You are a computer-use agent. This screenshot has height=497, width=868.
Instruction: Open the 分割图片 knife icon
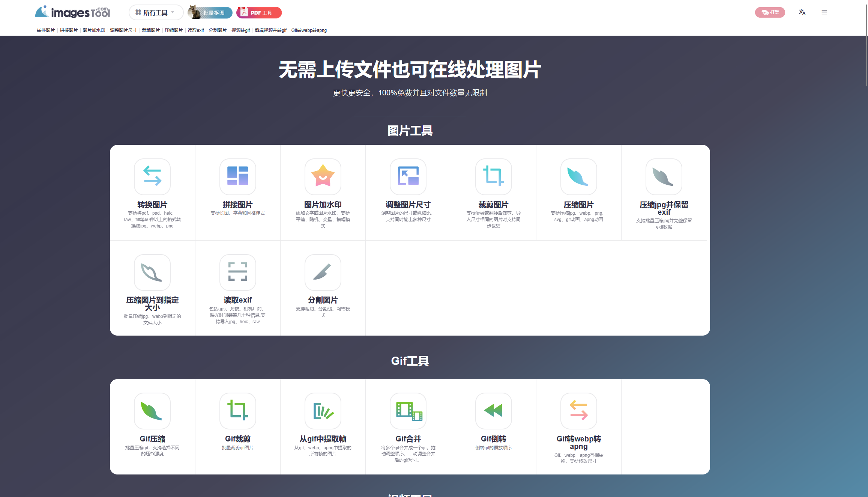323,272
